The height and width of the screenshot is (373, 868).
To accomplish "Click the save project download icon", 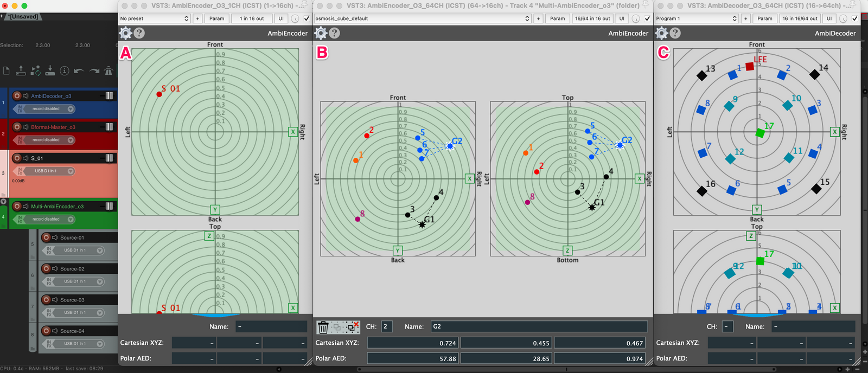I will tap(50, 71).
